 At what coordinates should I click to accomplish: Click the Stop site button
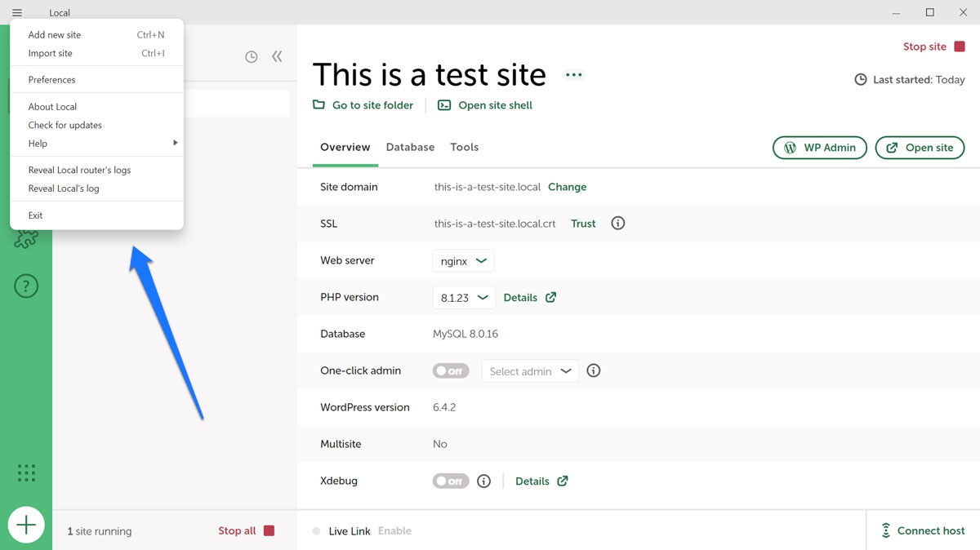(x=933, y=47)
